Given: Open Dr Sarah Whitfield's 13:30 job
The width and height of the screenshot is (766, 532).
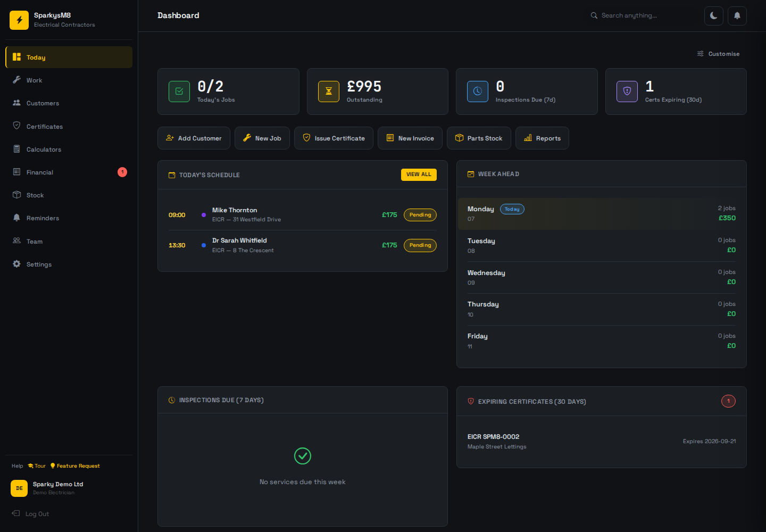Looking at the screenshot, I should coord(302,245).
